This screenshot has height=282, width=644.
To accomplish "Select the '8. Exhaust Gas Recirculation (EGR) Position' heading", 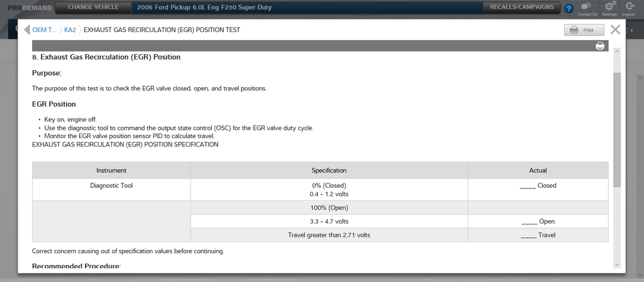I will 106,57.
